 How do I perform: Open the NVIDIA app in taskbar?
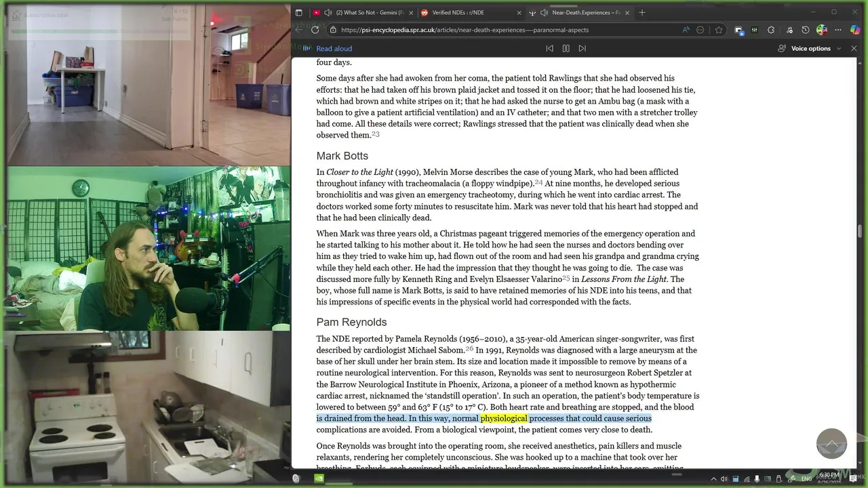tap(319, 479)
